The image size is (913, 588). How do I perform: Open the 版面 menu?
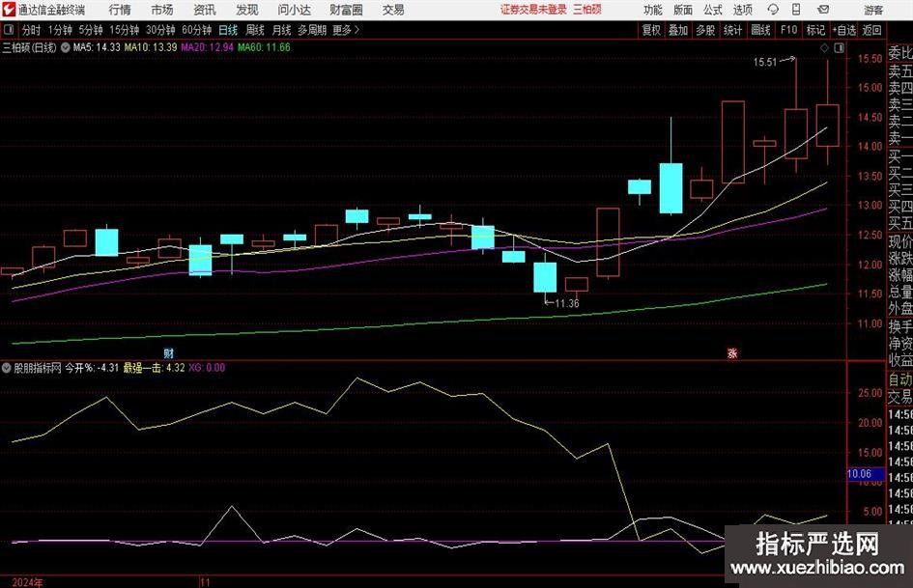[682, 10]
